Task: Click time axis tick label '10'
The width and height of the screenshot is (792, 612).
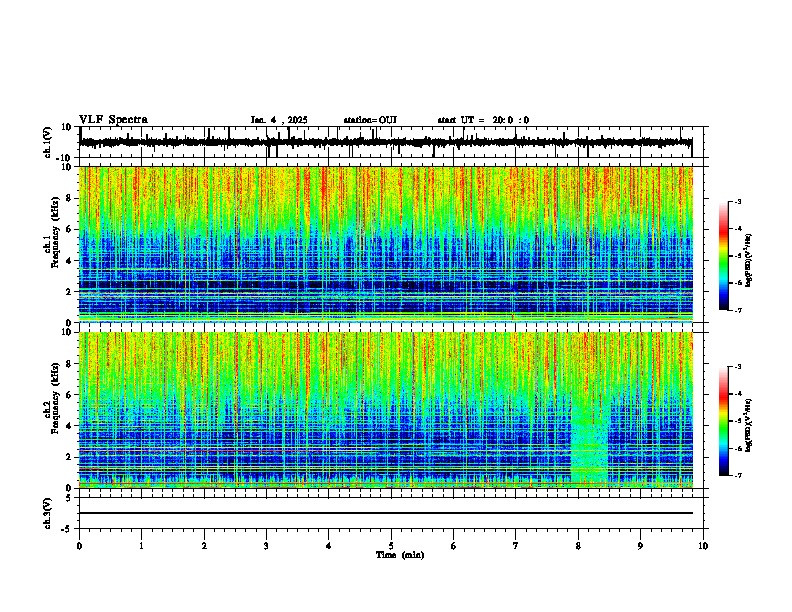Action: [x=703, y=546]
